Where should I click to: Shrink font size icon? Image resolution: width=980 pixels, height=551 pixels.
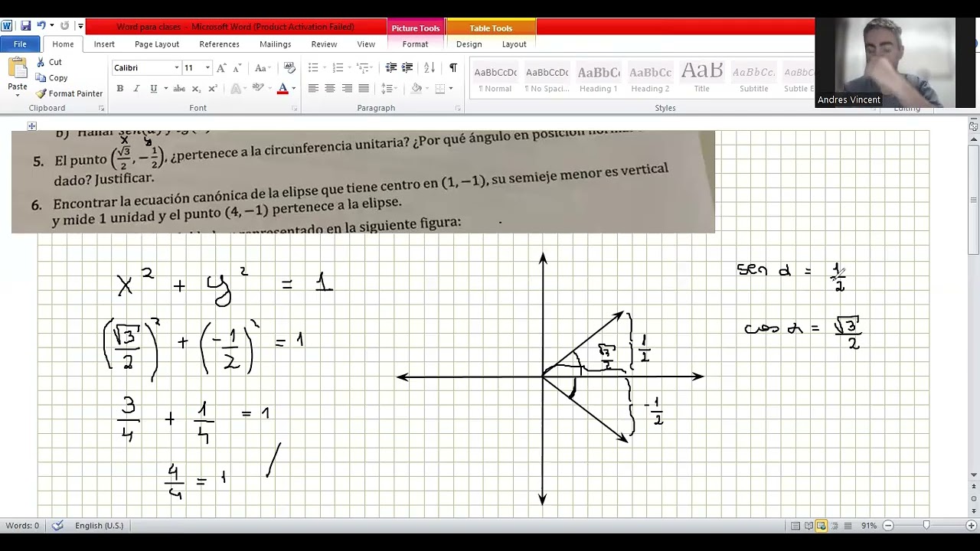(x=237, y=68)
